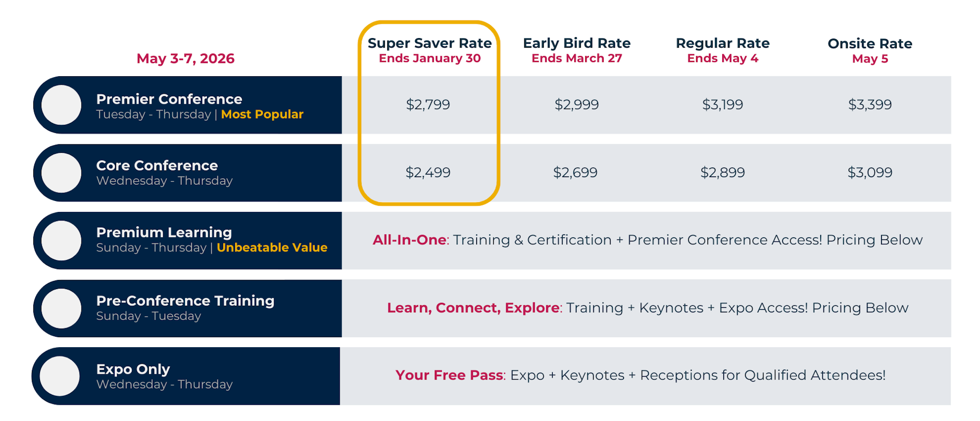Click the Premier Conference Super Saver $2,799 price

pyautogui.click(x=428, y=105)
